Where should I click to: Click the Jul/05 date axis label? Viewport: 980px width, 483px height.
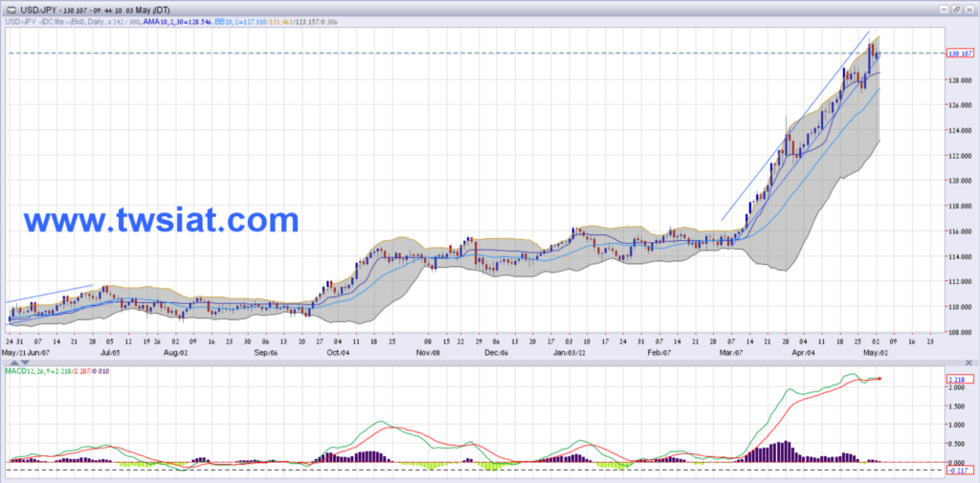tap(110, 353)
